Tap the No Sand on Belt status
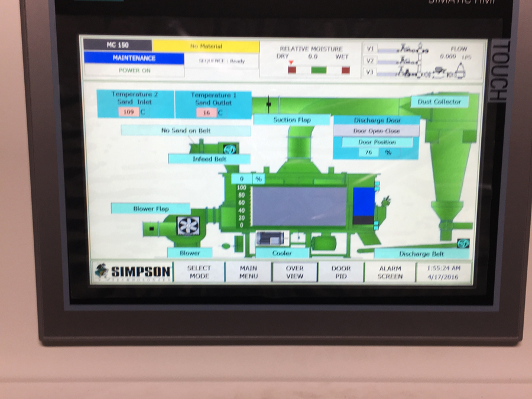532x399 pixels. (x=186, y=131)
